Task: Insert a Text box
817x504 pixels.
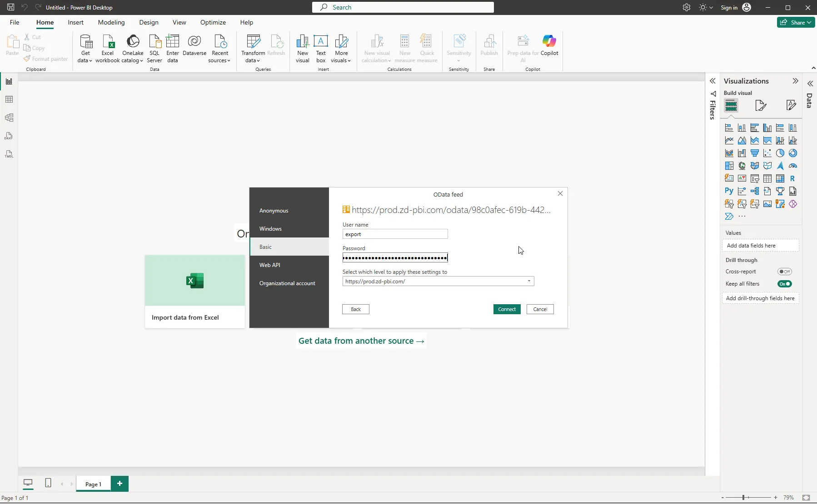Action: (x=321, y=48)
